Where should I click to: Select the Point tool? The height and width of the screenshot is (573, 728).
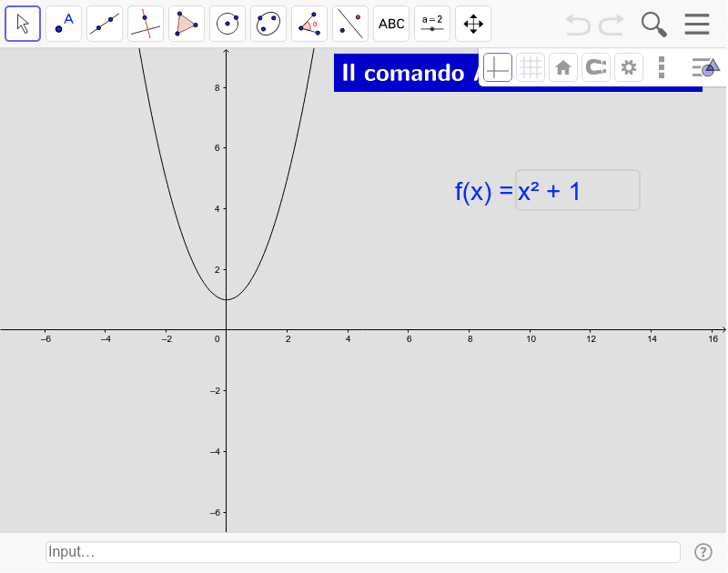click(64, 24)
